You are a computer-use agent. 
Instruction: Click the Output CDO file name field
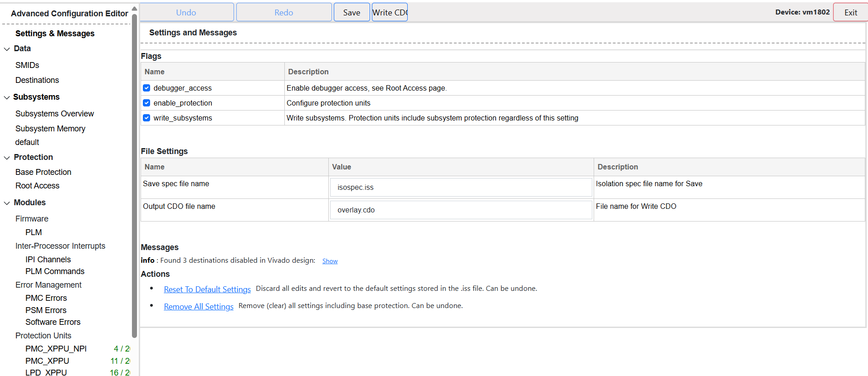point(461,210)
